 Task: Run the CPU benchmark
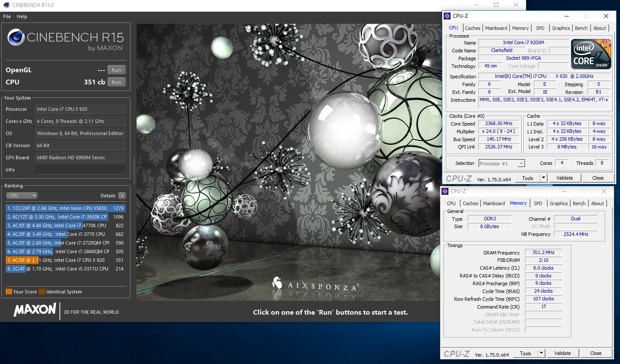point(117,82)
